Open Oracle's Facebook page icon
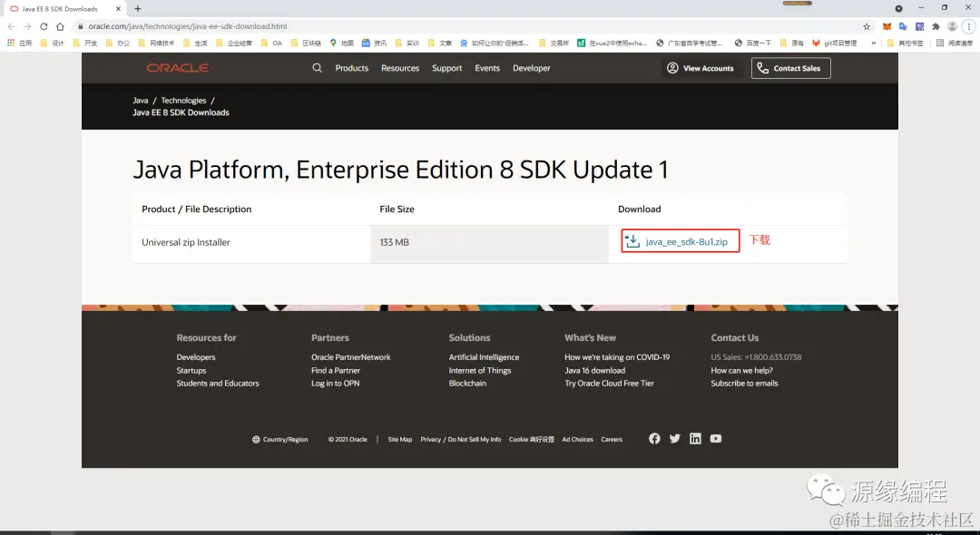 (654, 439)
